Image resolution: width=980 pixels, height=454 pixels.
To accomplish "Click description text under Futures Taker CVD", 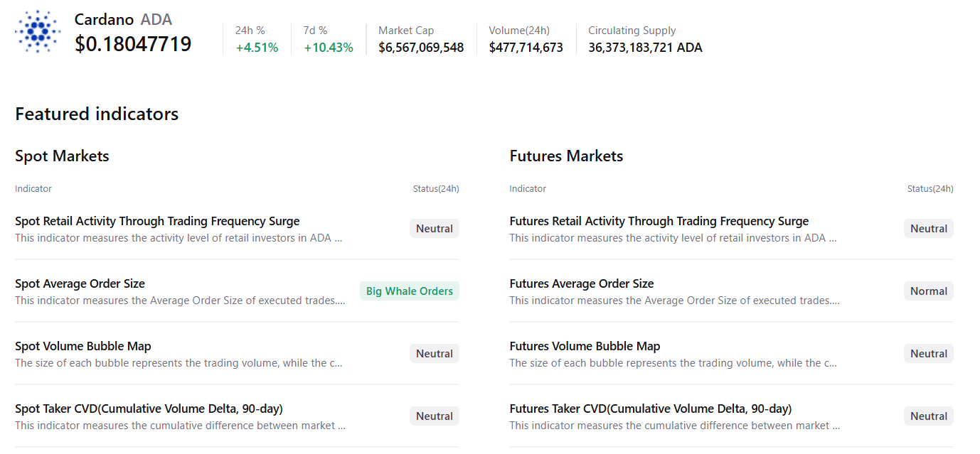I will pyautogui.click(x=675, y=426).
